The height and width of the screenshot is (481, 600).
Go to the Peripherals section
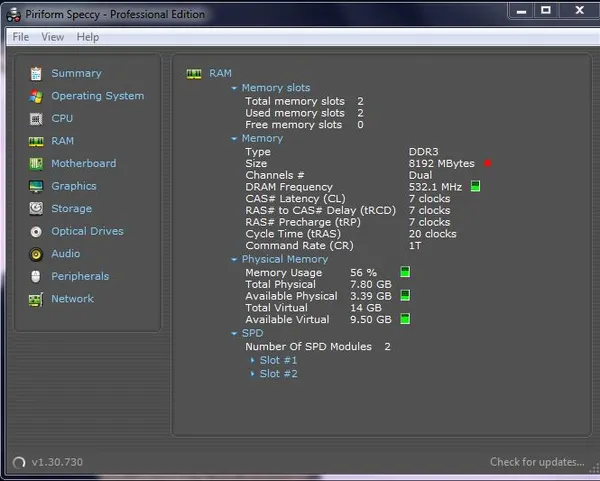[80, 276]
